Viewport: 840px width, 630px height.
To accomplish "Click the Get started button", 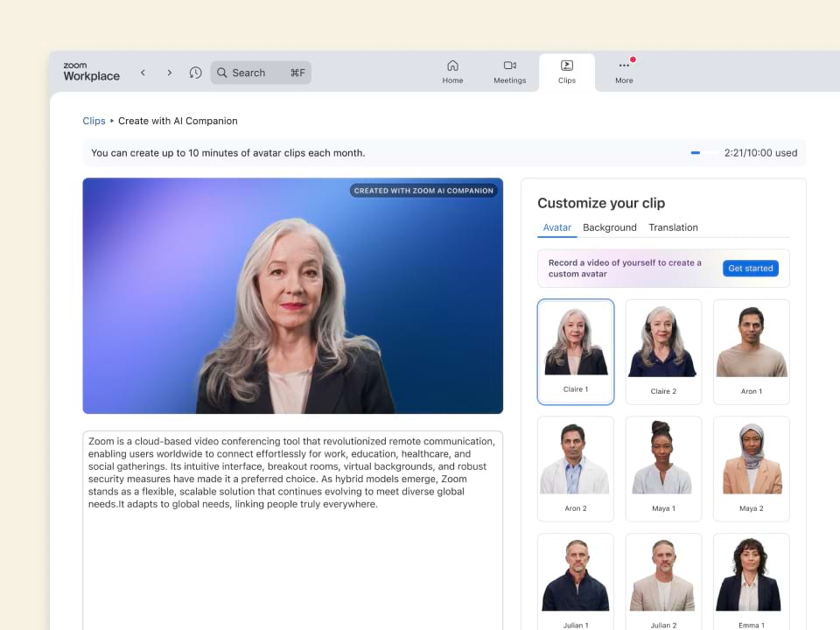I will click(750, 269).
